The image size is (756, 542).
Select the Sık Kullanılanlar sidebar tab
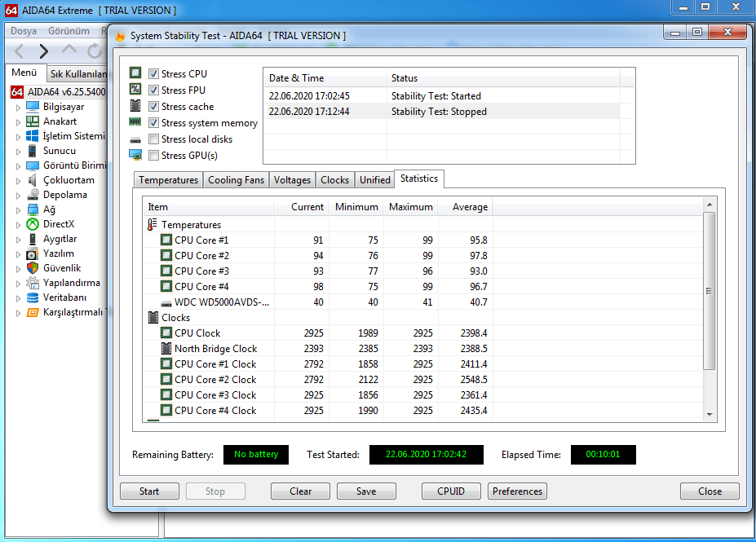[77, 73]
